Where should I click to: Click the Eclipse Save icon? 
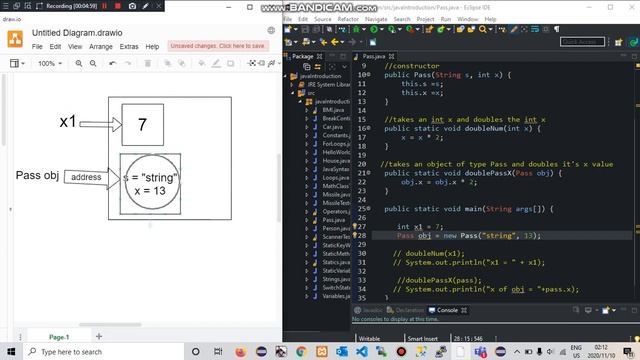tap(305, 29)
